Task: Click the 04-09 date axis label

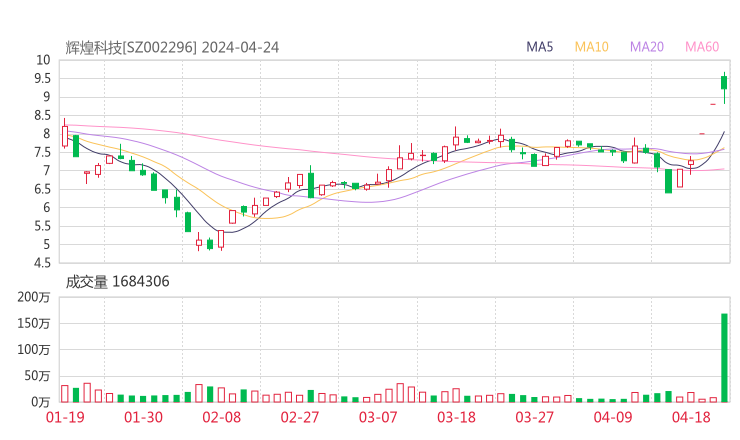Action: (613, 417)
